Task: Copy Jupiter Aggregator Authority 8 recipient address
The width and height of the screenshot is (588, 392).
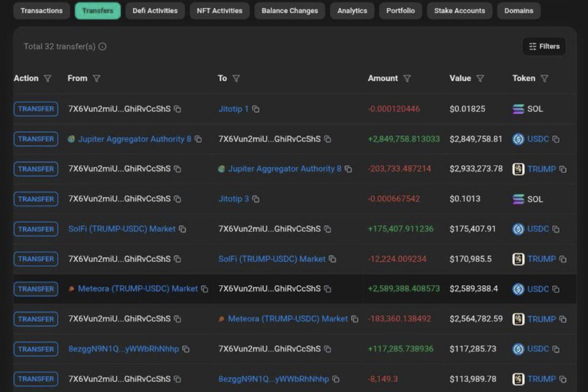Action: [348, 169]
